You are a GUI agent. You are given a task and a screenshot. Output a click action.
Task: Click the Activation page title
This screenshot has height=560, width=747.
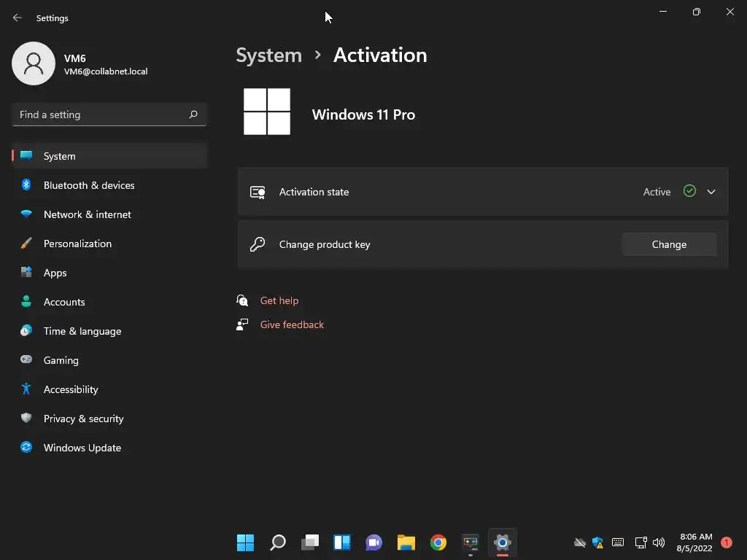[x=380, y=55]
